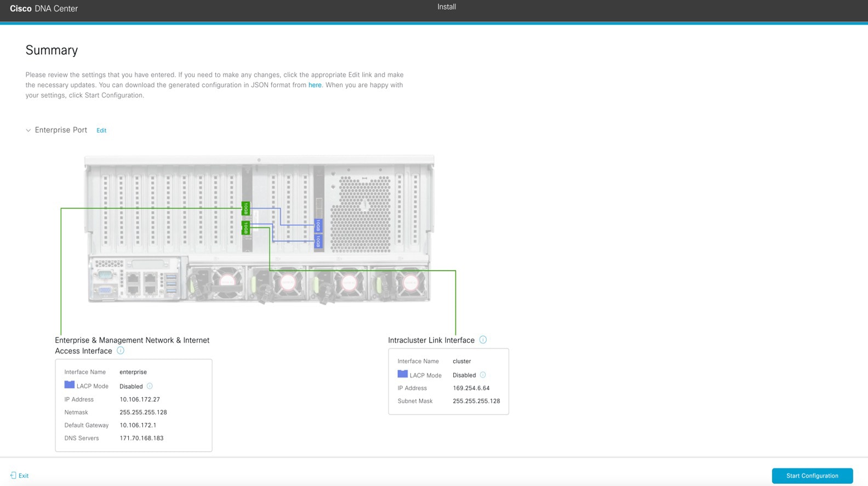Click the Subnet Mask label
Image resolution: width=868 pixels, height=486 pixels.
pyautogui.click(x=415, y=401)
